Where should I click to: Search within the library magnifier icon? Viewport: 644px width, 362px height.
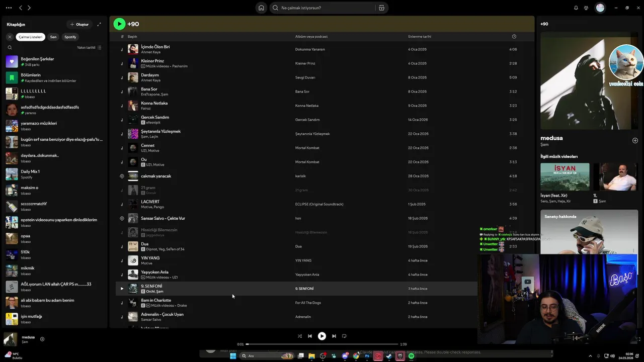pos(10,48)
